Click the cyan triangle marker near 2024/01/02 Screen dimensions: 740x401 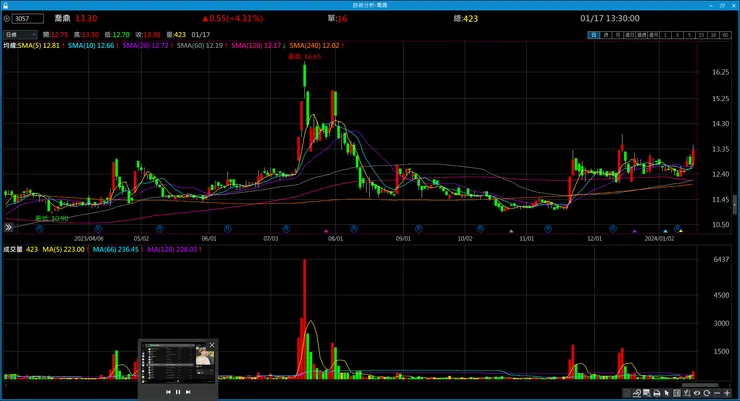(x=665, y=231)
